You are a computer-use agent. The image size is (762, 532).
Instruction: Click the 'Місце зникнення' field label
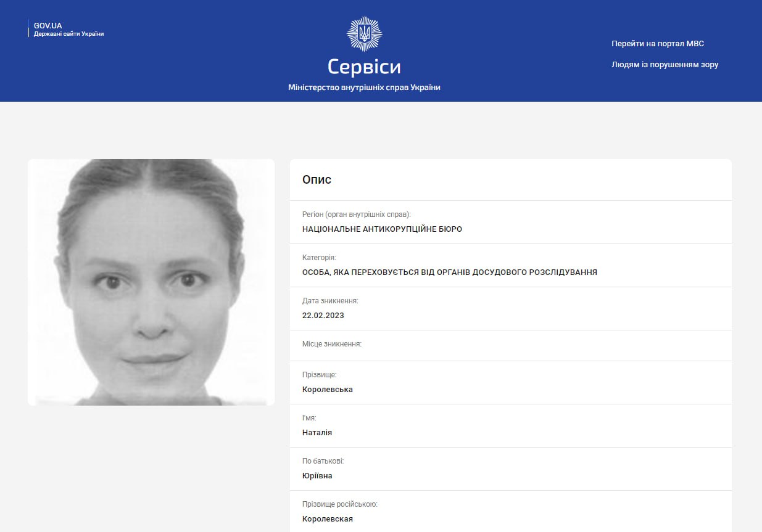click(331, 344)
